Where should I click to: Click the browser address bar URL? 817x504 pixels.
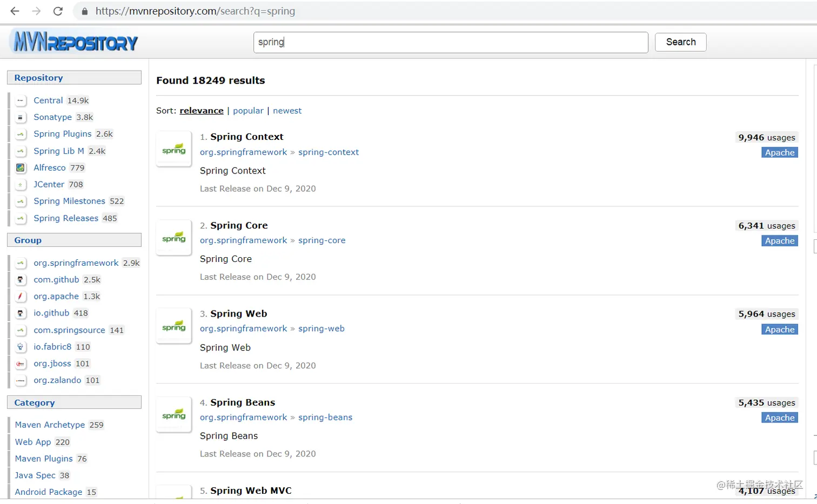point(195,11)
